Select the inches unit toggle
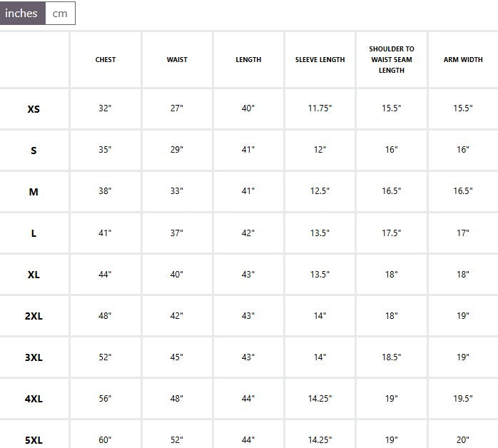This screenshot has width=498, height=448. click(x=23, y=14)
